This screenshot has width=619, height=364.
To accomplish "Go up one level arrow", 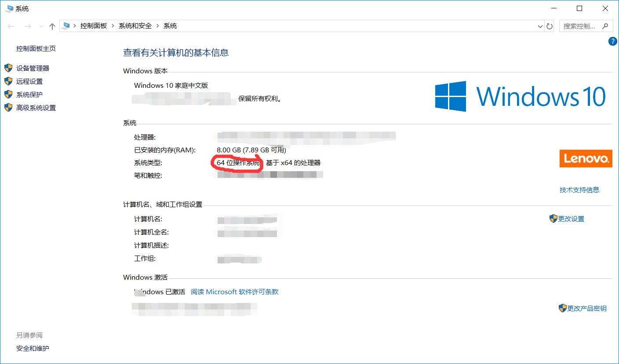I will pyautogui.click(x=52, y=26).
